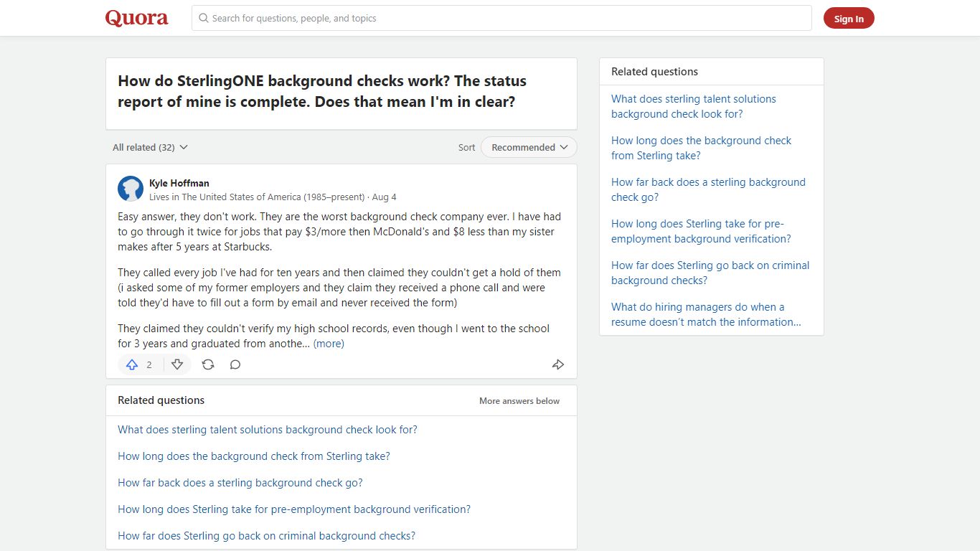The height and width of the screenshot is (551, 980).
Task: Expand the All related (32) filter
Action: [x=150, y=147]
